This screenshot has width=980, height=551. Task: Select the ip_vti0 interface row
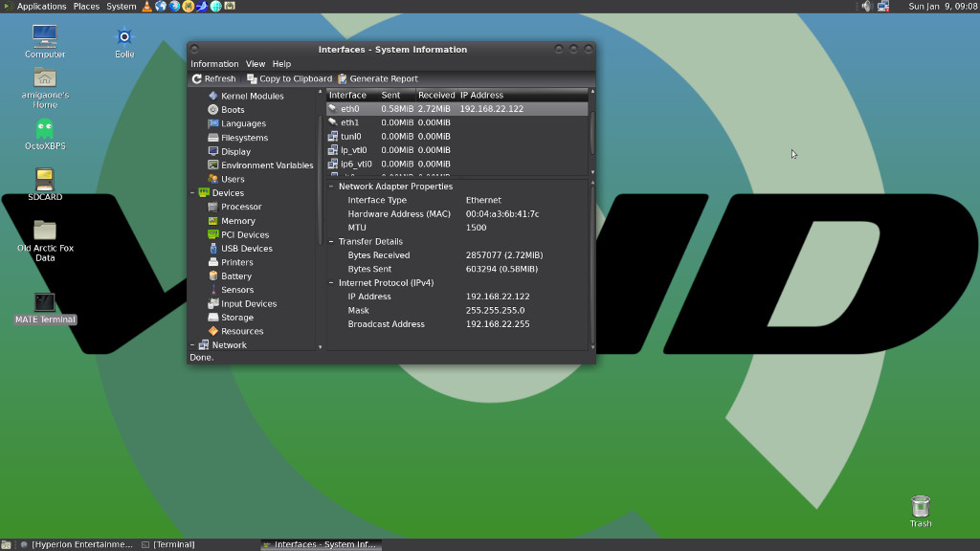(x=457, y=150)
